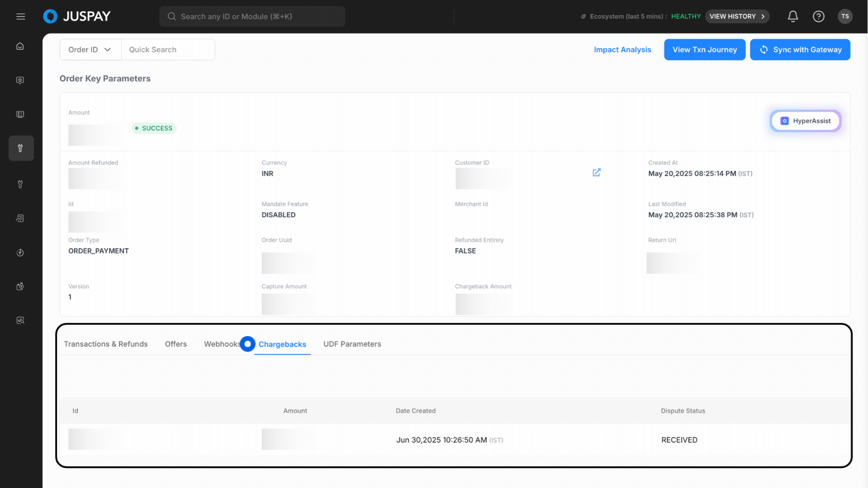Open Customer ID external link icon
This screenshot has width=868, height=488.
point(597,173)
